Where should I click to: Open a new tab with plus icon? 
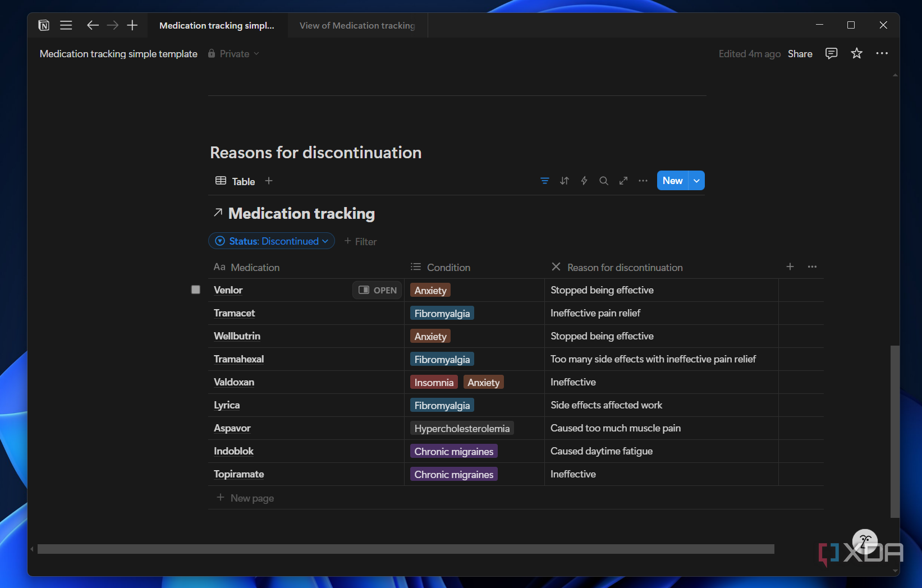click(132, 25)
